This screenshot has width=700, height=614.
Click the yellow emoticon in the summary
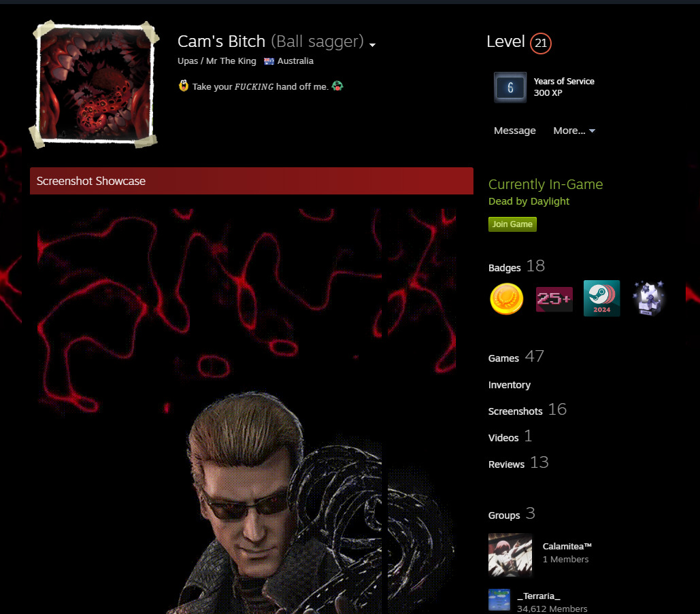tap(184, 86)
